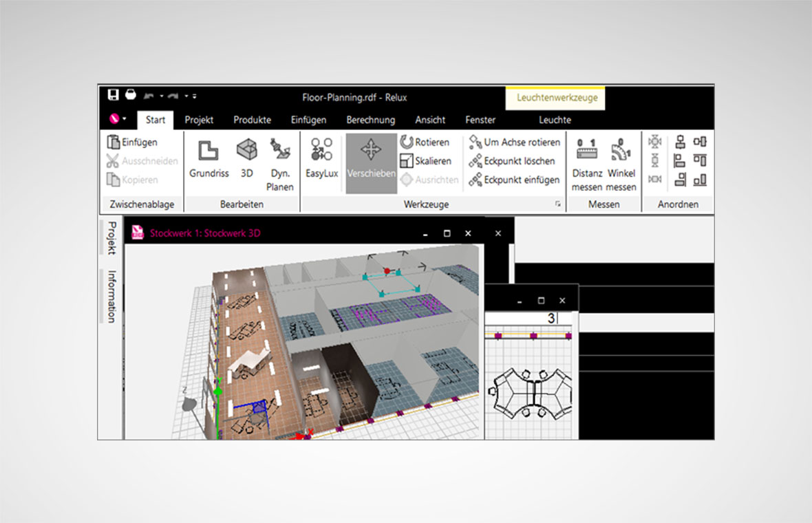Viewport: 812px width, 523px height.
Task: Click the green Y axis handle in 3D view
Action: click(218, 392)
